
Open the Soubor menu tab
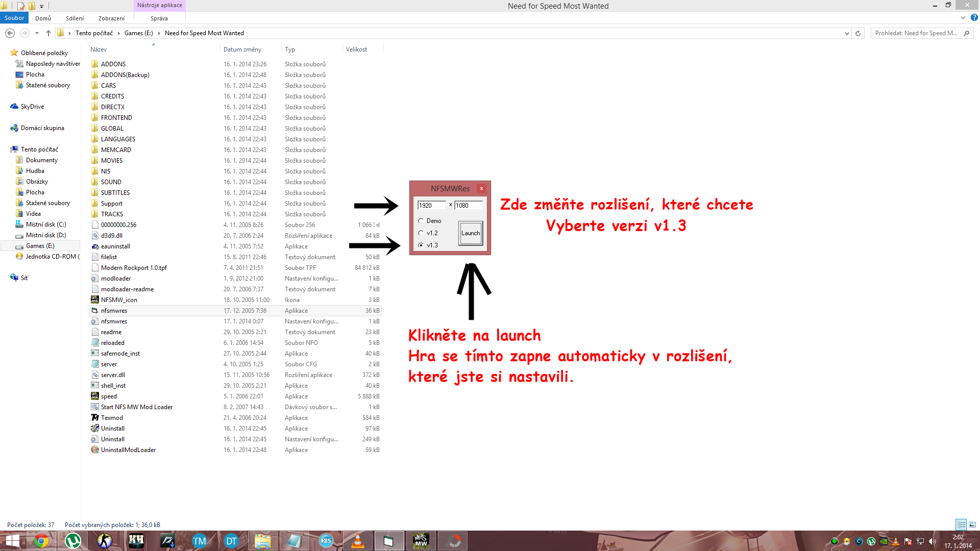(x=14, y=18)
